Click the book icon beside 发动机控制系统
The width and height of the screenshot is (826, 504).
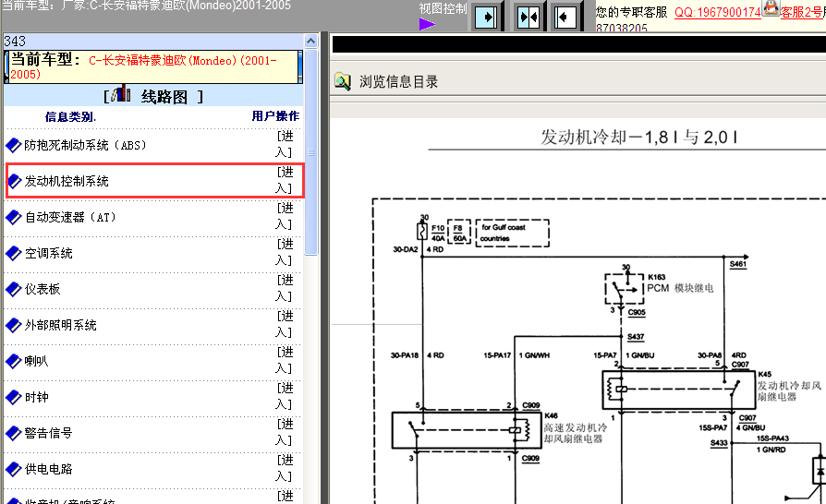pos(13,181)
